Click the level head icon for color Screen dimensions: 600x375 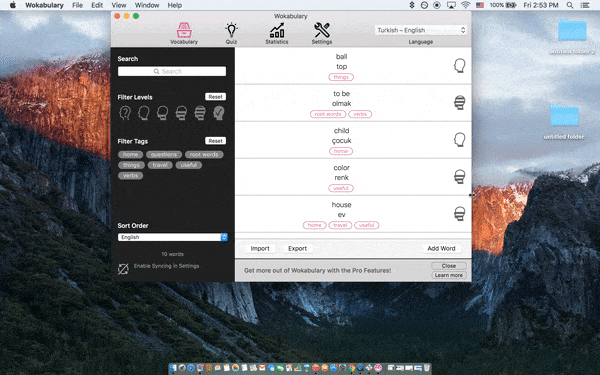click(x=460, y=177)
